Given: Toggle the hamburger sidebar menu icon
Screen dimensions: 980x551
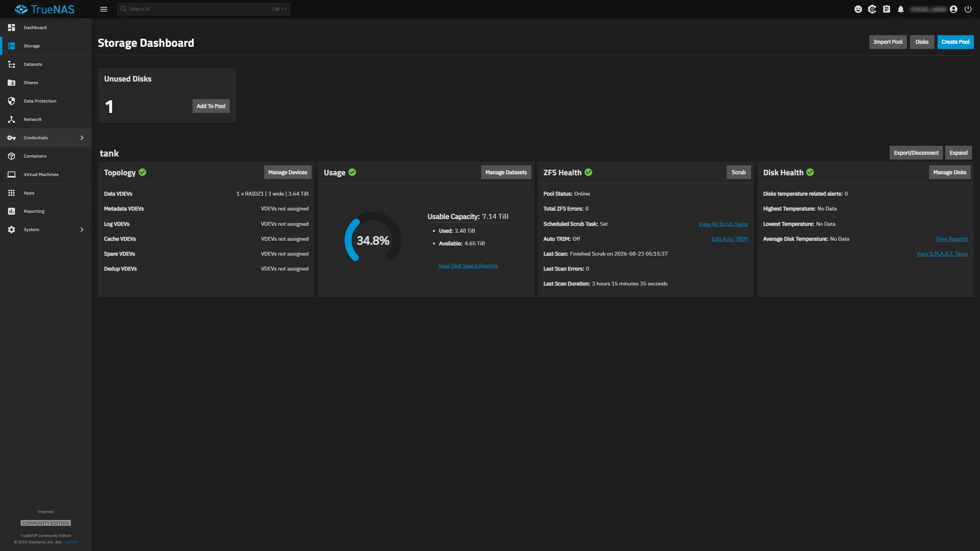Looking at the screenshot, I should coord(104,9).
